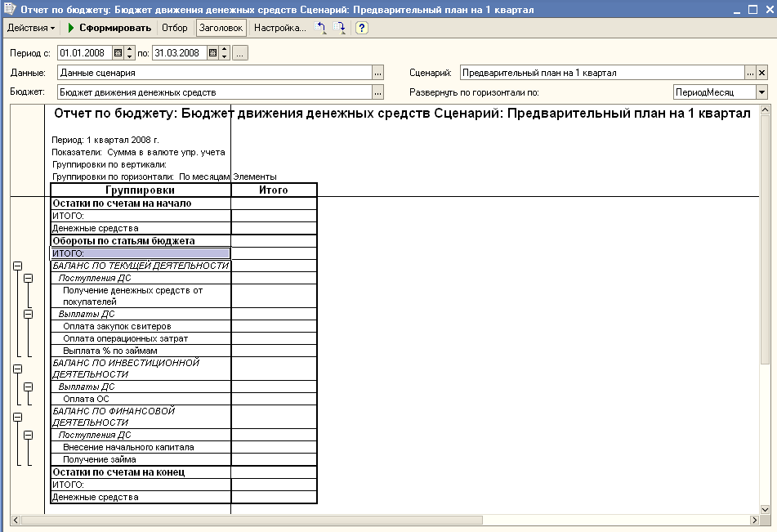Select the Группировки column header
Viewport: 777px width, 532px height.
pos(141,190)
